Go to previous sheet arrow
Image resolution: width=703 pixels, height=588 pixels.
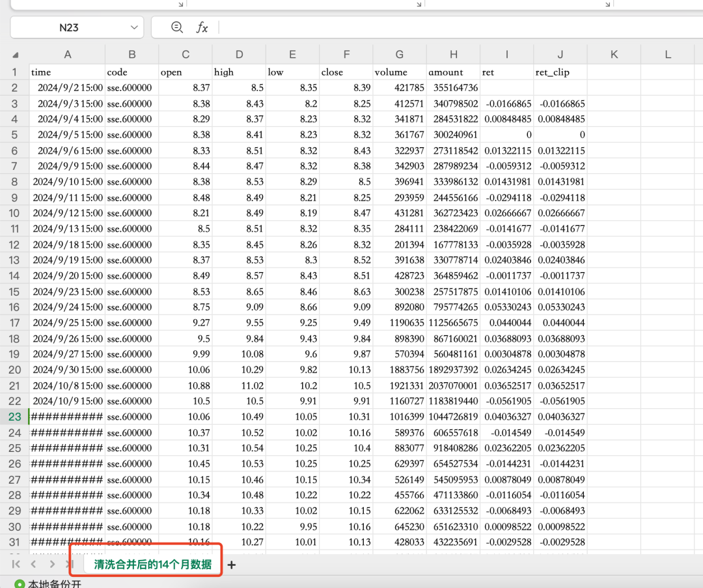click(34, 564)
